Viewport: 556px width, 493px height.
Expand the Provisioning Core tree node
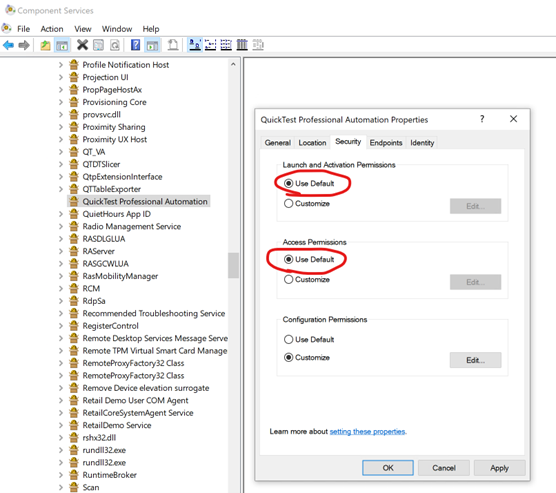tap(61, 102)
